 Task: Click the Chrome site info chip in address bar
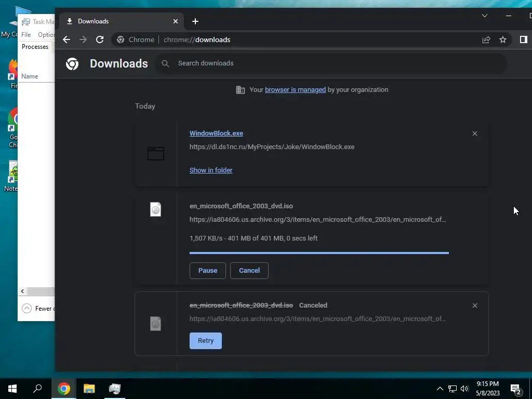click(136, 39)
